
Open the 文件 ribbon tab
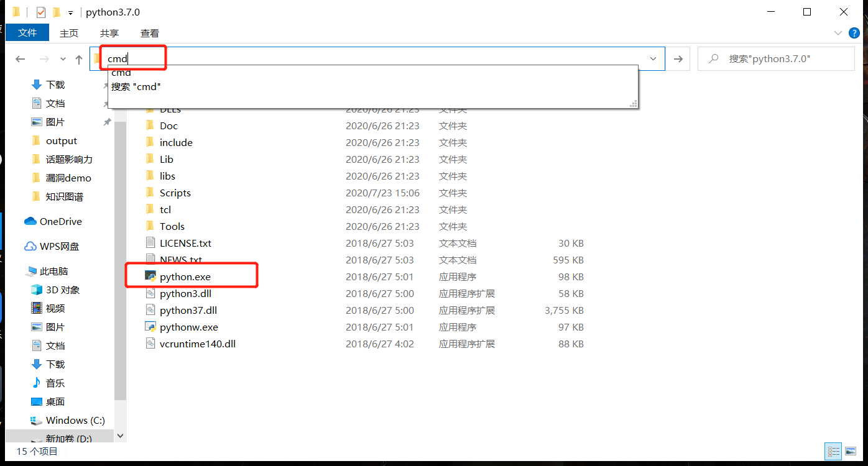(x=27, y=33)
